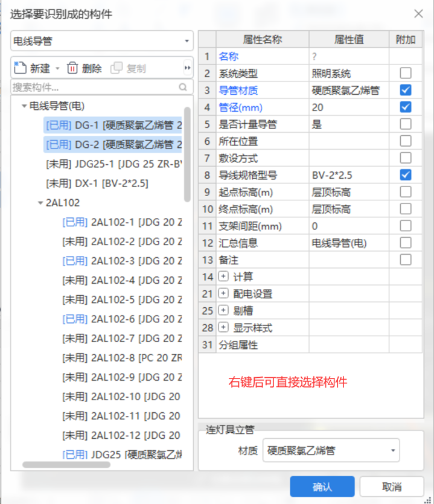Click the search magnifier icon
This screenshot has width=434, height=504.
(183, 88)
